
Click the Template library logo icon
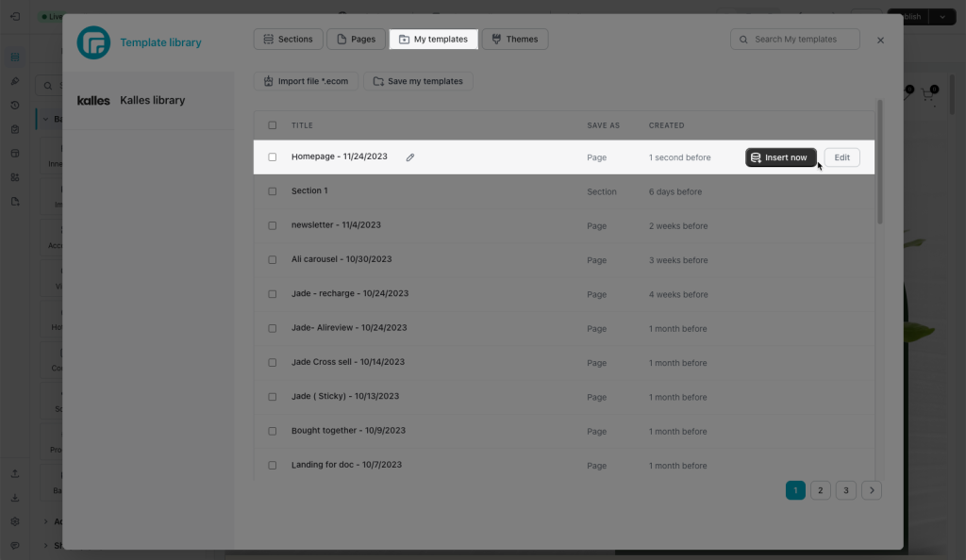tap(93, 42)
